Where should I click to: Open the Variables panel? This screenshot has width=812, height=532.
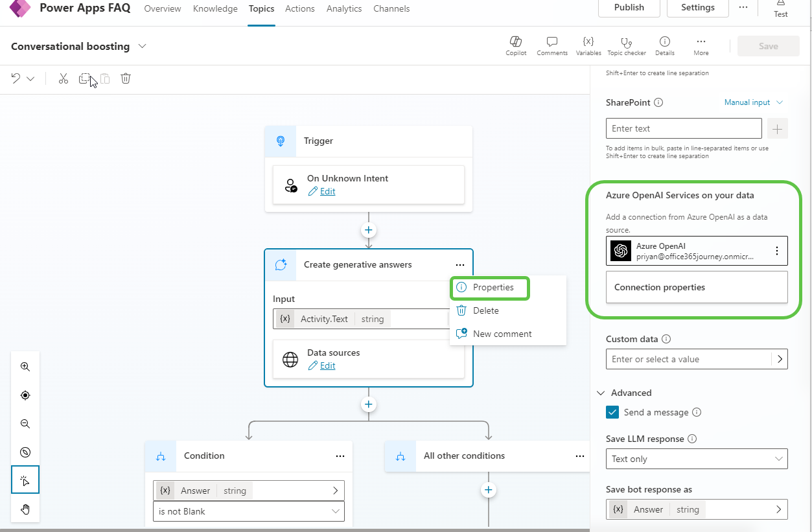(588, 43)
